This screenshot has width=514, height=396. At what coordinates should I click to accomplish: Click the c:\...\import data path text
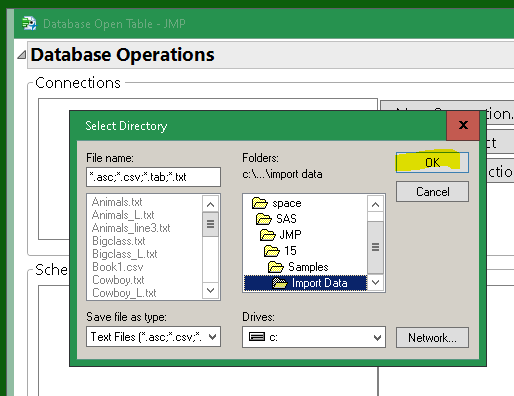(282, 174)
